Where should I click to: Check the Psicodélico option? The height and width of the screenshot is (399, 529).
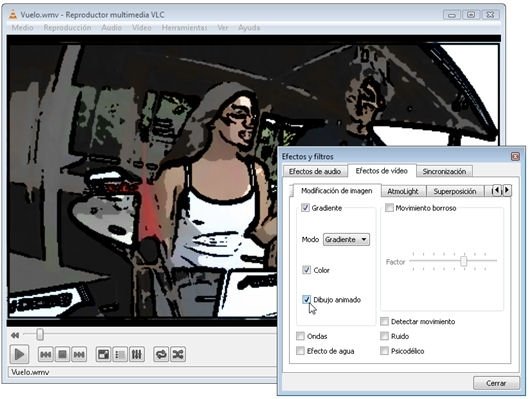click(384, 351)
